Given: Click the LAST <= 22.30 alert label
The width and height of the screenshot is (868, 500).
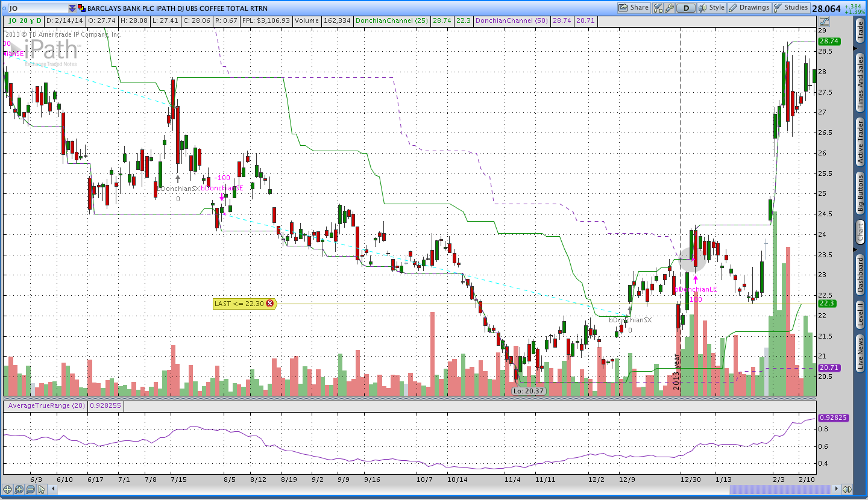Looking at the screenshot, I should coord(239,304).
